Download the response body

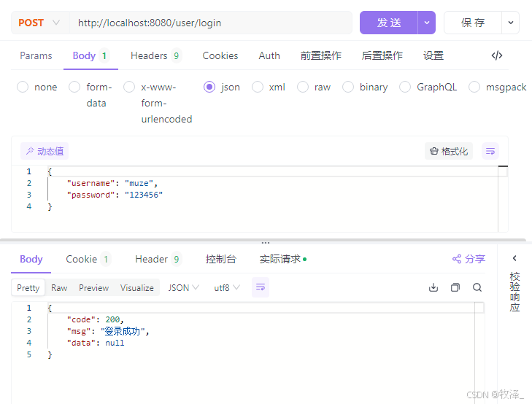[433, 287]
